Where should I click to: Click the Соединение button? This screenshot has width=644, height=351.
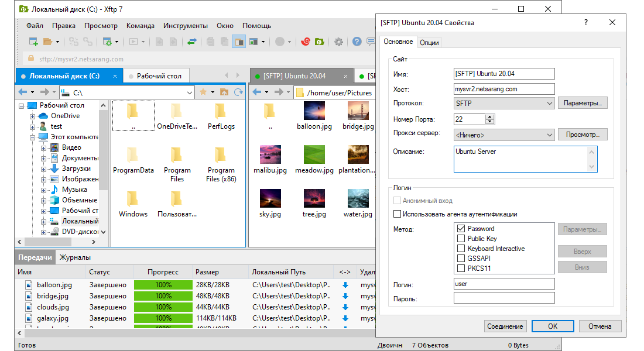(505, 326)
